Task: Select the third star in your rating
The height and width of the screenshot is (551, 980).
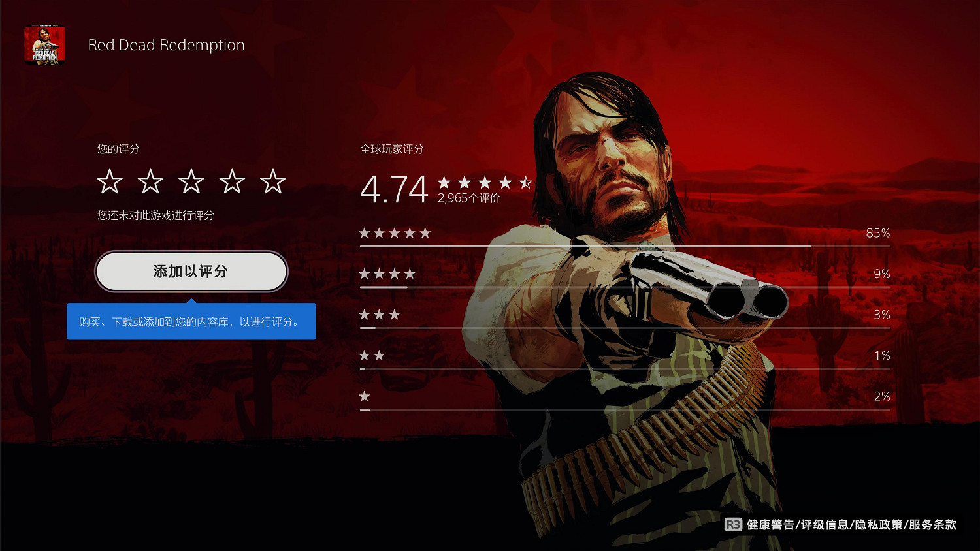Action: [x=191, y=181]
